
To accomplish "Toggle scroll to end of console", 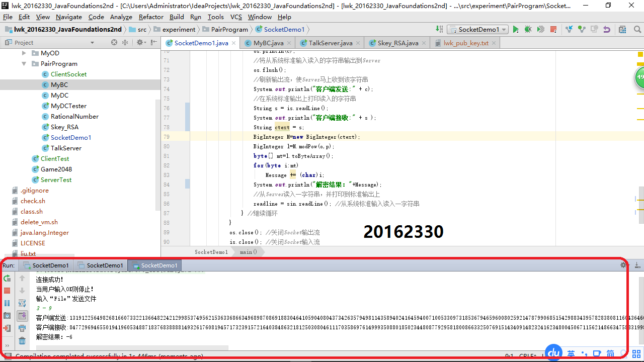I will point(22,316).
